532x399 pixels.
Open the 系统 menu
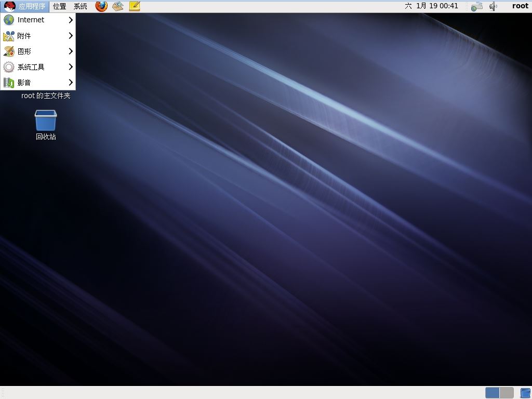pyautogui.click(x=81, y=6)
